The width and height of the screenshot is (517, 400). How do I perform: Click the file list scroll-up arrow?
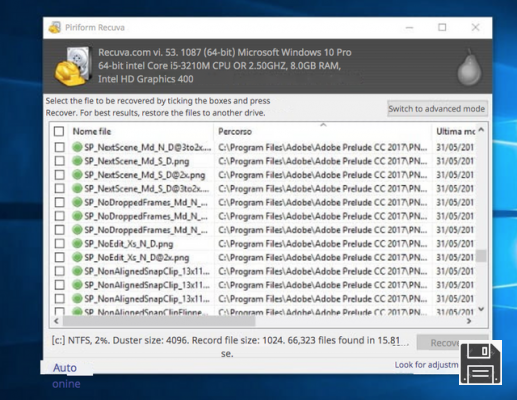pyautogui.click(x=481, y=130)
